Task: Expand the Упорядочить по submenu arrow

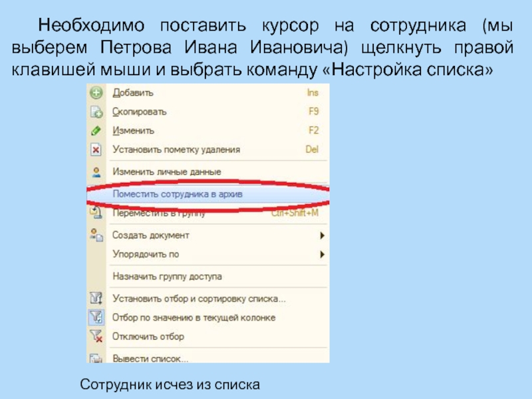Action: [x=322, y=254]
